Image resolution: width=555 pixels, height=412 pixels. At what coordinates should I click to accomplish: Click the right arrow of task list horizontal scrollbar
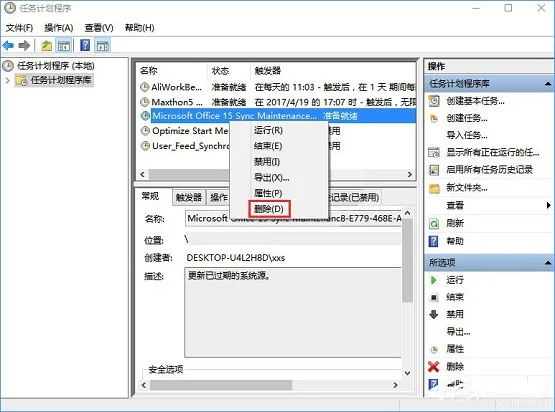[410, 174]
